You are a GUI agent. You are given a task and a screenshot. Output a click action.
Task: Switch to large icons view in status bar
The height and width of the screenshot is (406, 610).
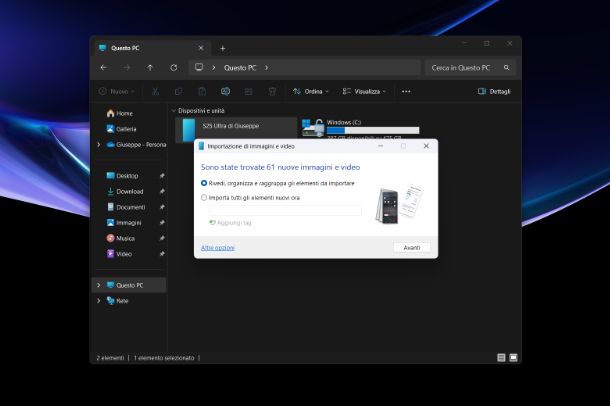[x=513, y=357]
